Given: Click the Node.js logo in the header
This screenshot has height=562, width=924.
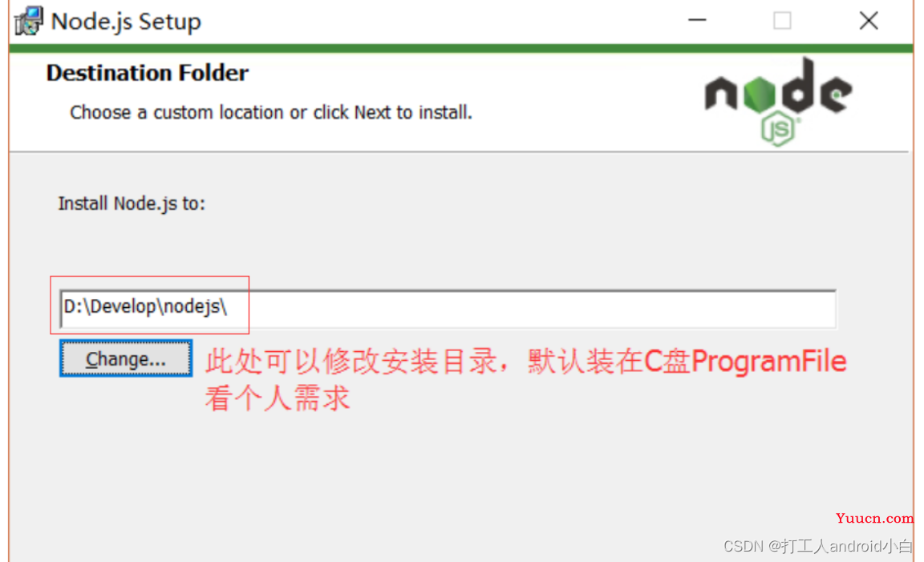Looking at the screenshot, I should tap(778, 101).
